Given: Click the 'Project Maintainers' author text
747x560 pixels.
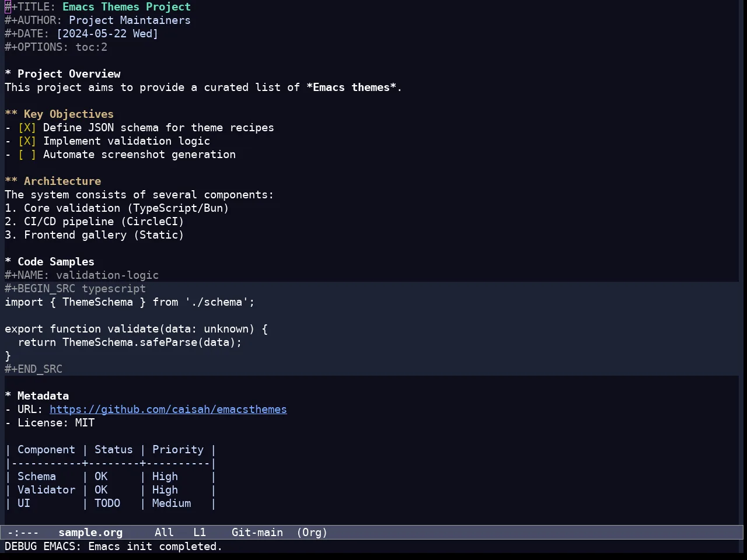Looking at the screenshot, I should [x=130, y=20].
